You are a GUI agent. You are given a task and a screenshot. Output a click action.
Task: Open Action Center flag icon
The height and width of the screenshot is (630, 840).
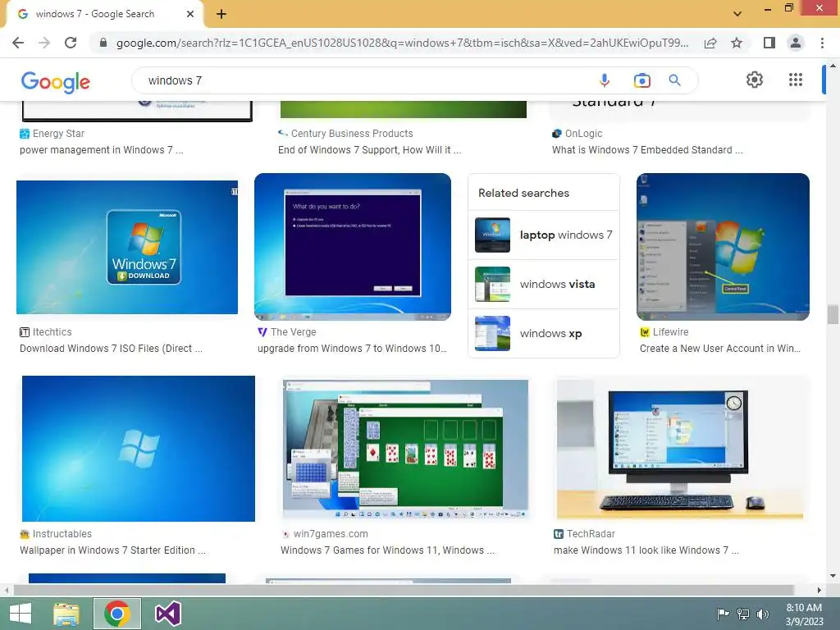coord(723,614)
